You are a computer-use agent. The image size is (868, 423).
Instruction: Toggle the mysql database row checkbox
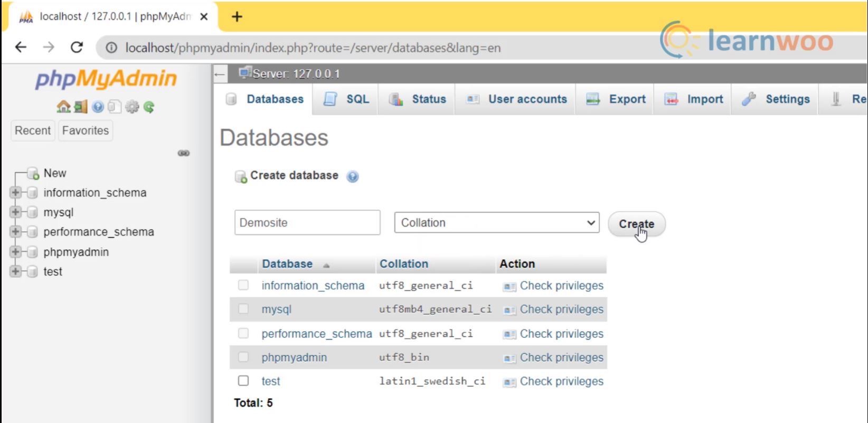pyautogui.click(x=243, y=309)
